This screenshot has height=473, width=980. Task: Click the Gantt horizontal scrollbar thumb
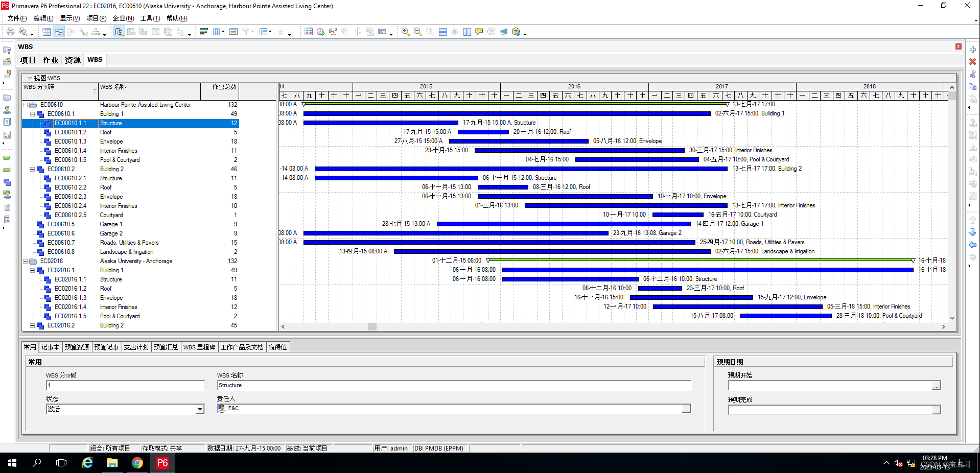coord(372,327)
